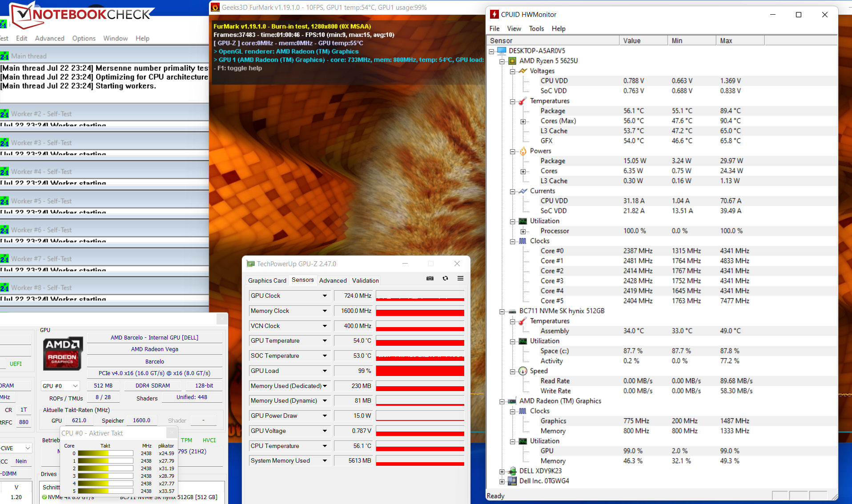Expand the Processor utilization node
852x504 pixels.
pyautogui.click(x=523, y=231)
